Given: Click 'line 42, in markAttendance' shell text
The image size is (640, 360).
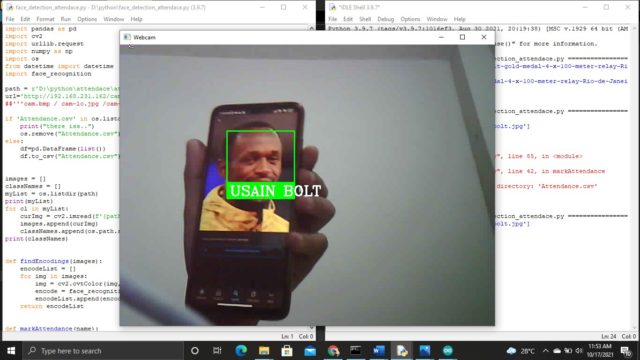Looking at the screenshot, I should pos(557,171).
